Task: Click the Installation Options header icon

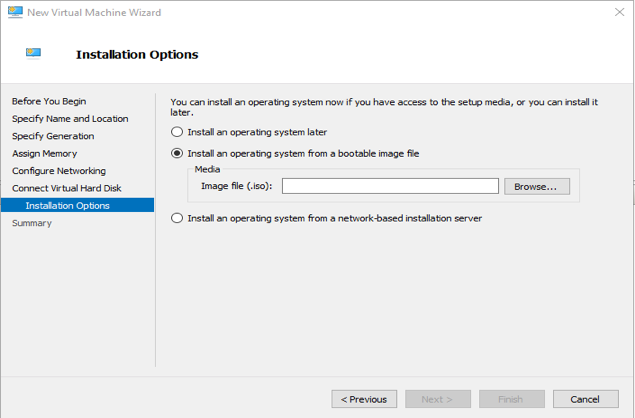Action: (x=34, y=54)
